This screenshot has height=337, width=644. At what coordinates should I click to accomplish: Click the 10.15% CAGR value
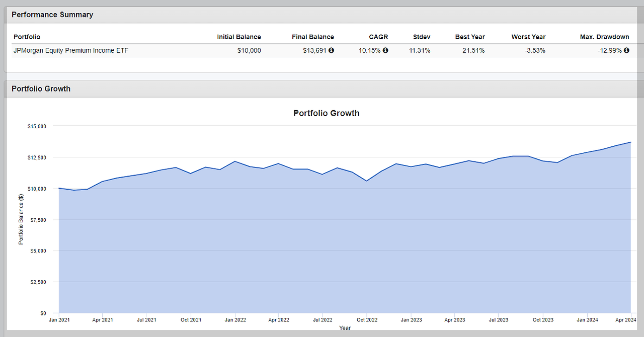(370, 50)
